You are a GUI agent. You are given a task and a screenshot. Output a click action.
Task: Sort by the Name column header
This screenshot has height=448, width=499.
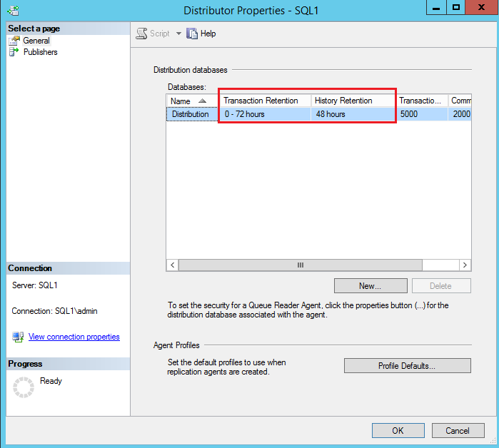(x=192, y=101)
